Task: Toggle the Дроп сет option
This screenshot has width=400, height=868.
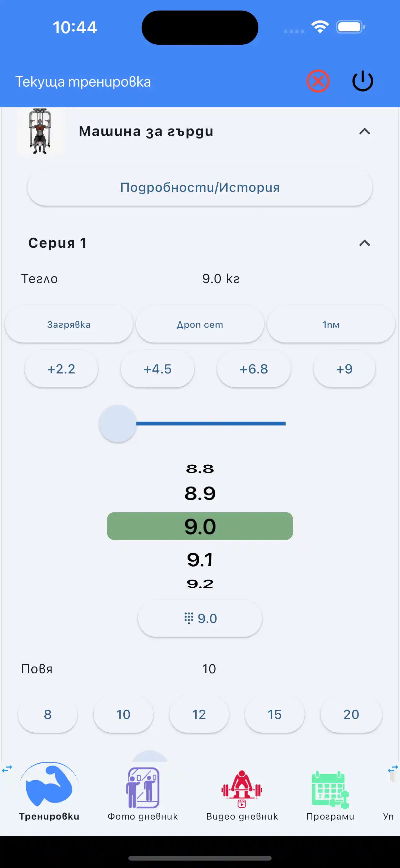Action: [x=200, y=324]
